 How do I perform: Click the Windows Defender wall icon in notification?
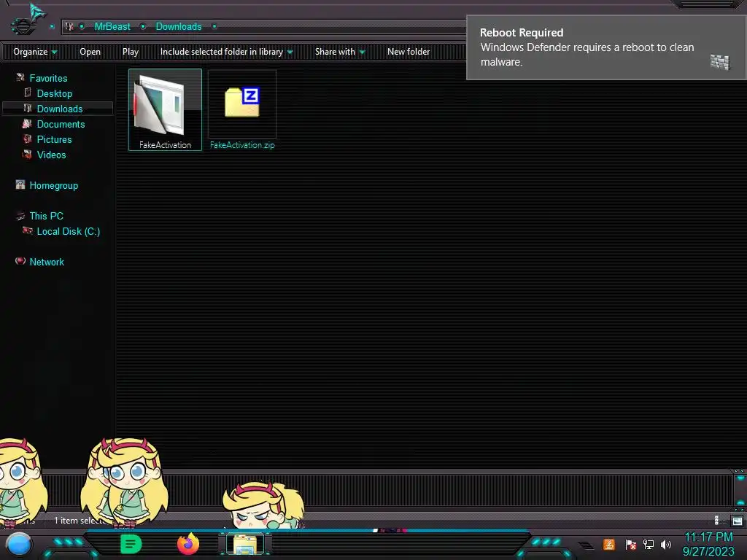[719, 62]
